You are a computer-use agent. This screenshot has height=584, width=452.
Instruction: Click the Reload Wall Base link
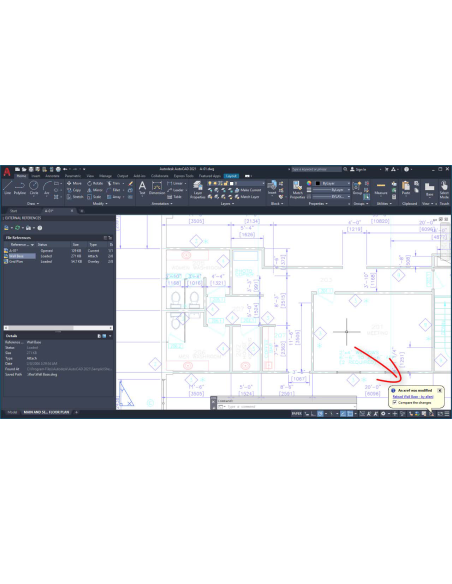413,397
